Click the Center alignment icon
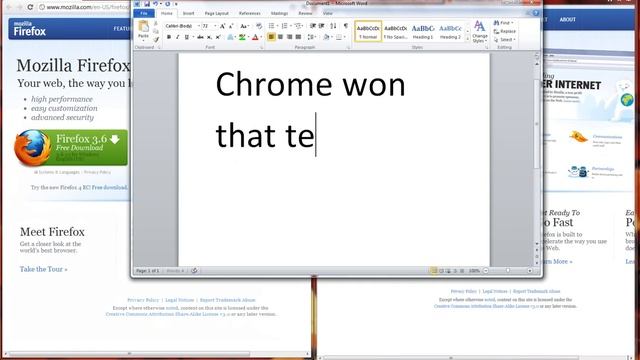 (x=280, y=37)
